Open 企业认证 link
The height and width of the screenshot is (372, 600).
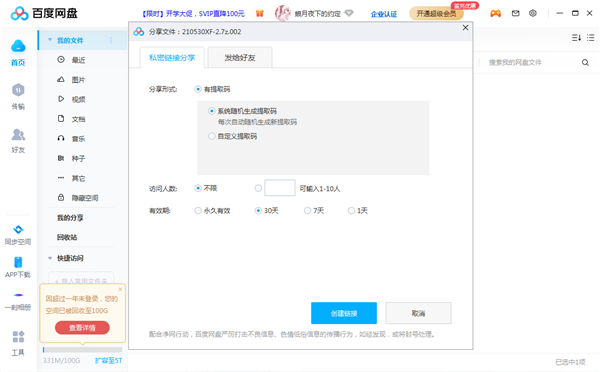point(384,14)
